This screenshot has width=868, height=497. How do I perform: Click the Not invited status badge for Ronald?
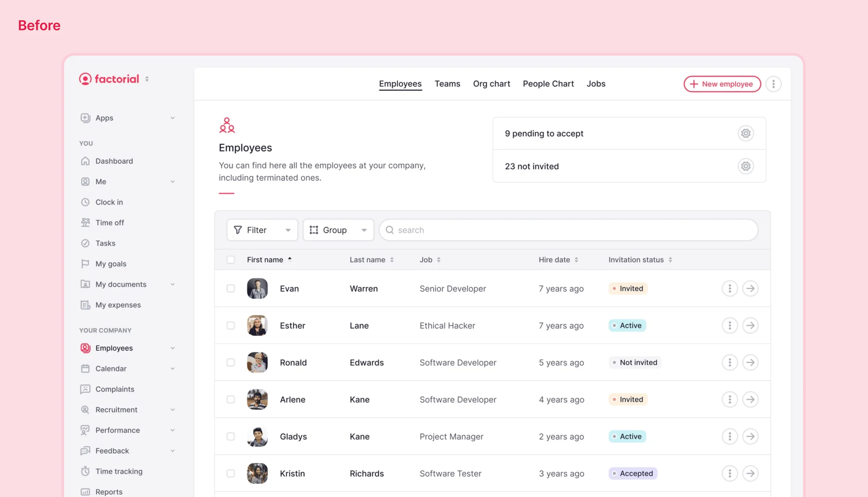point(635,362)
